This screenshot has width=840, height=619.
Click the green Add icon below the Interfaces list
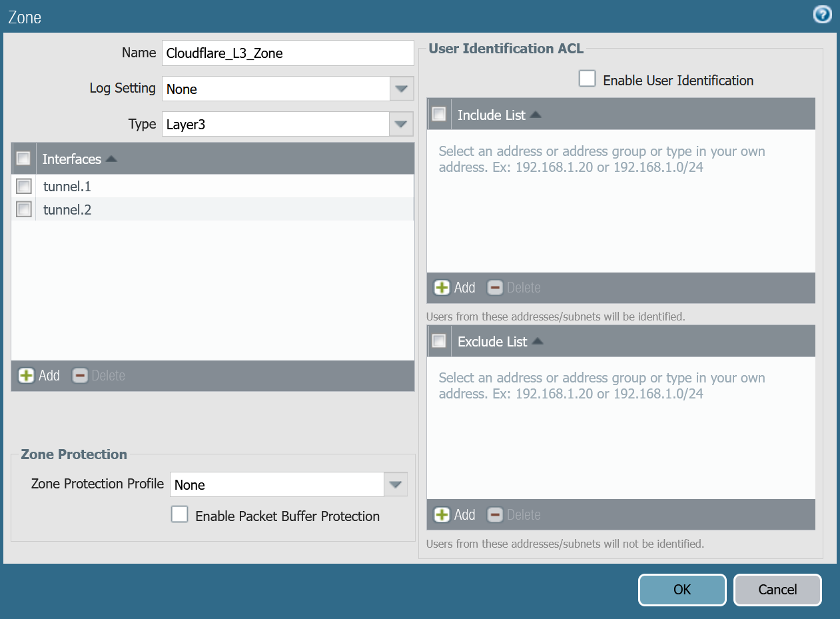click(26, 375)
